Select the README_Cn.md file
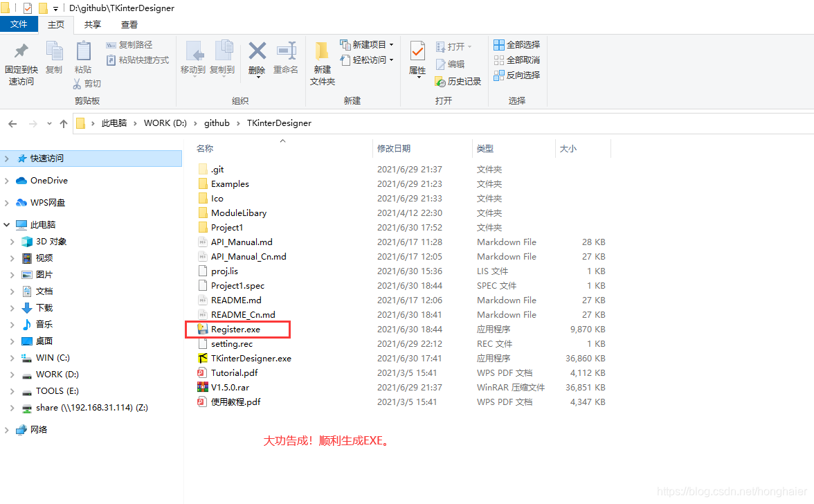The width and height of the screenshot is (814, 504). [243, 314]
